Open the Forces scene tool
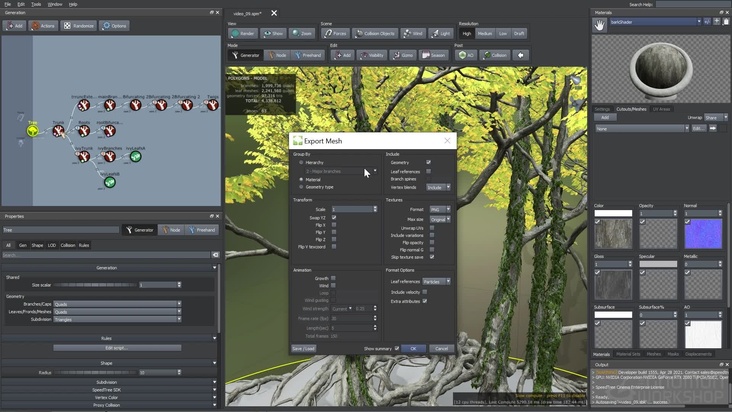 335,34
